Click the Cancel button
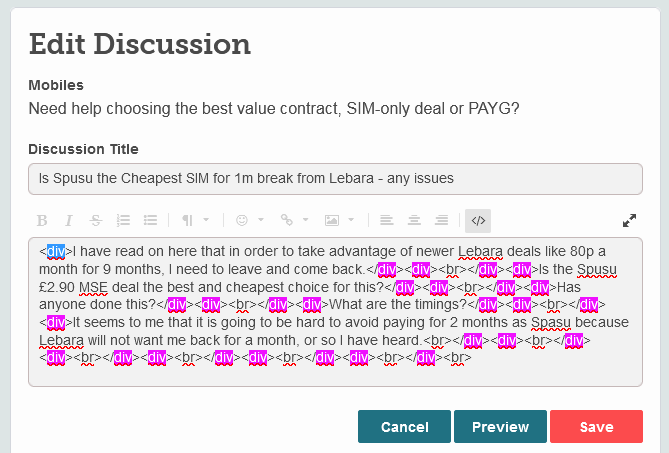669x453 pixels. (x=404, y=427)
